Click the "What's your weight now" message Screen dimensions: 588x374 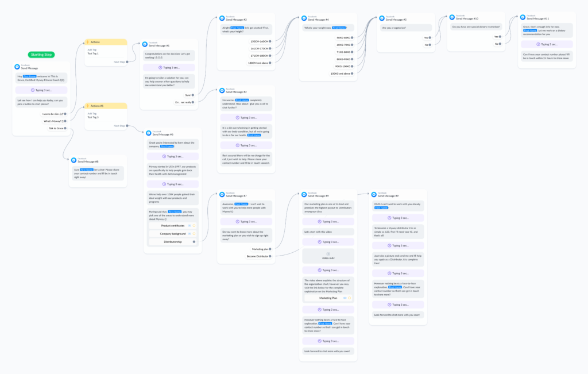point(328,28)
